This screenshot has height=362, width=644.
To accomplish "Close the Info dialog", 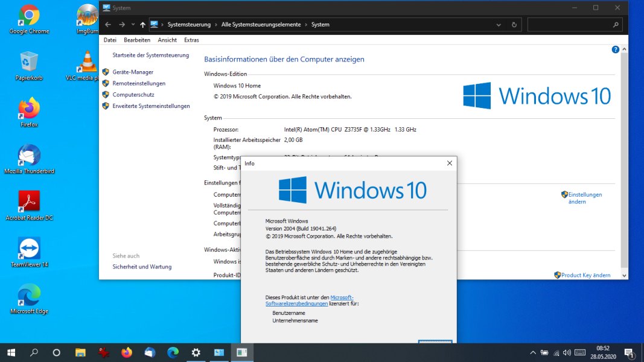I will click(x=449, y=164).
